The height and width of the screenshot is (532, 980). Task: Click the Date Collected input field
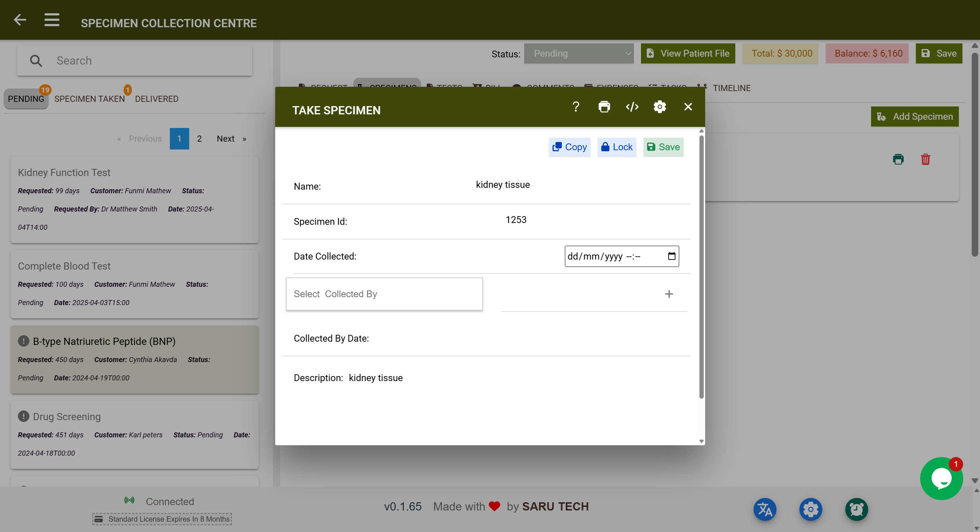click(x=622, y=256)
